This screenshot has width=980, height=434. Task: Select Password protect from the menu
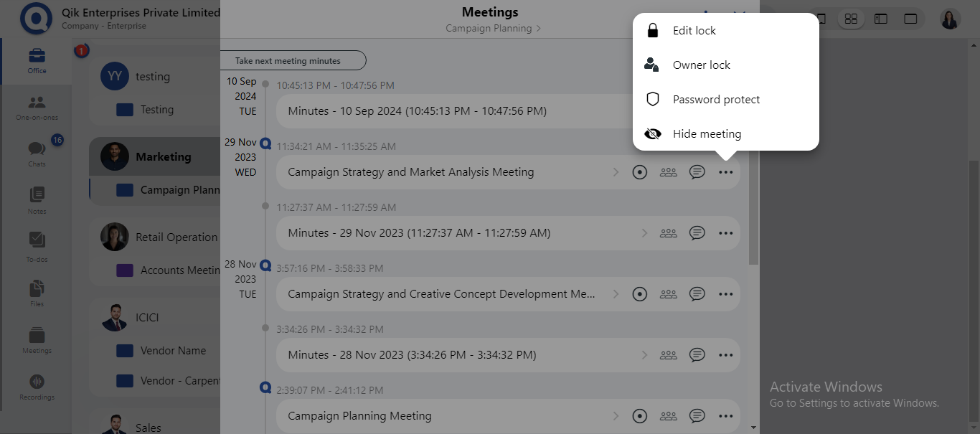click(715, 99)
